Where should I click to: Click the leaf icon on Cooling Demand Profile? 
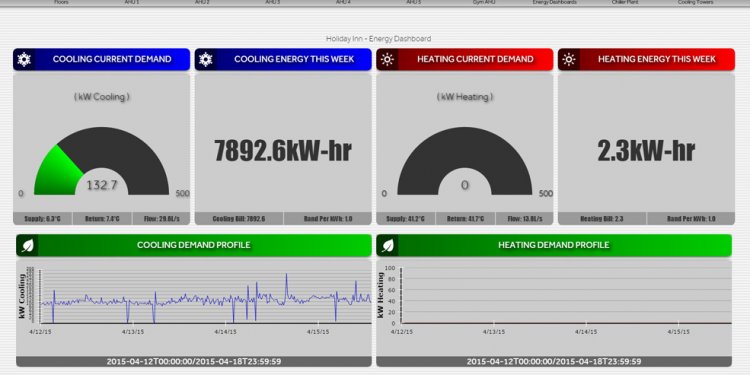27,245
